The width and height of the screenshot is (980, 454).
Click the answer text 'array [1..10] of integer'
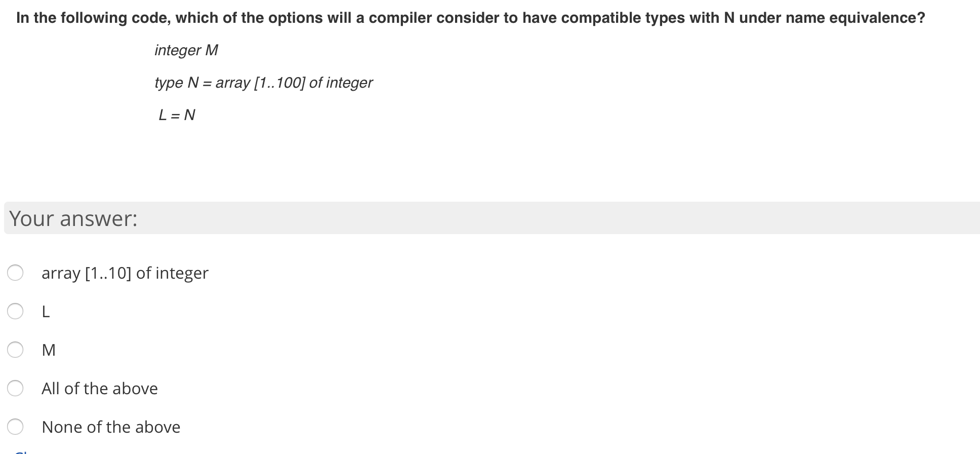125,273
